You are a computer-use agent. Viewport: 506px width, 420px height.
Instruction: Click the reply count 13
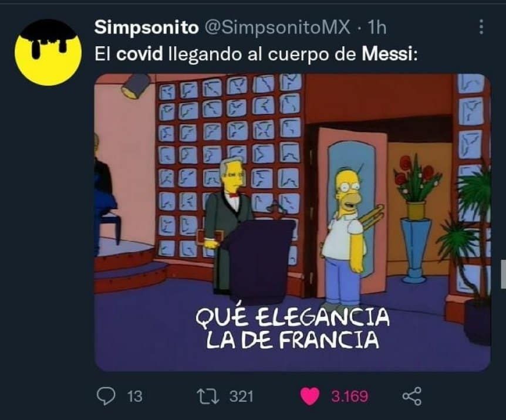[x=135, y=397]
